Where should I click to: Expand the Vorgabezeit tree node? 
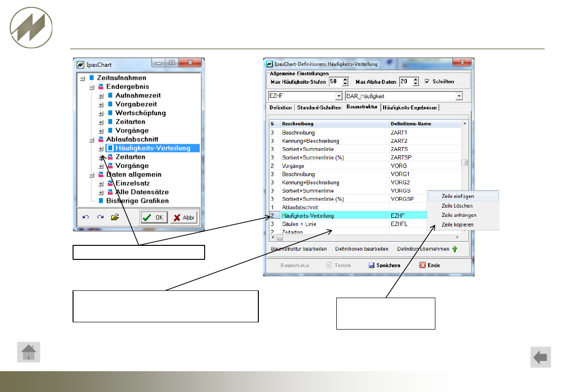[x=101, y=105]
